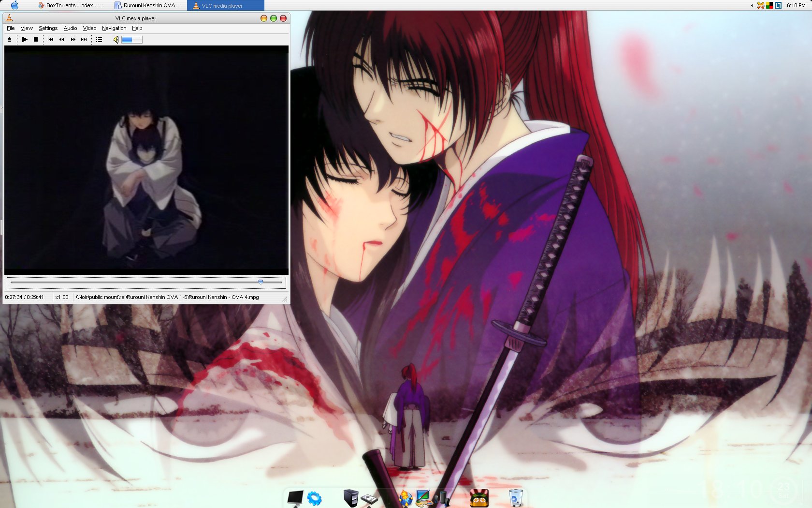Open the masked character dock icon
The width and height of the screenshot is (812, 508).
(x=479, y=498)
